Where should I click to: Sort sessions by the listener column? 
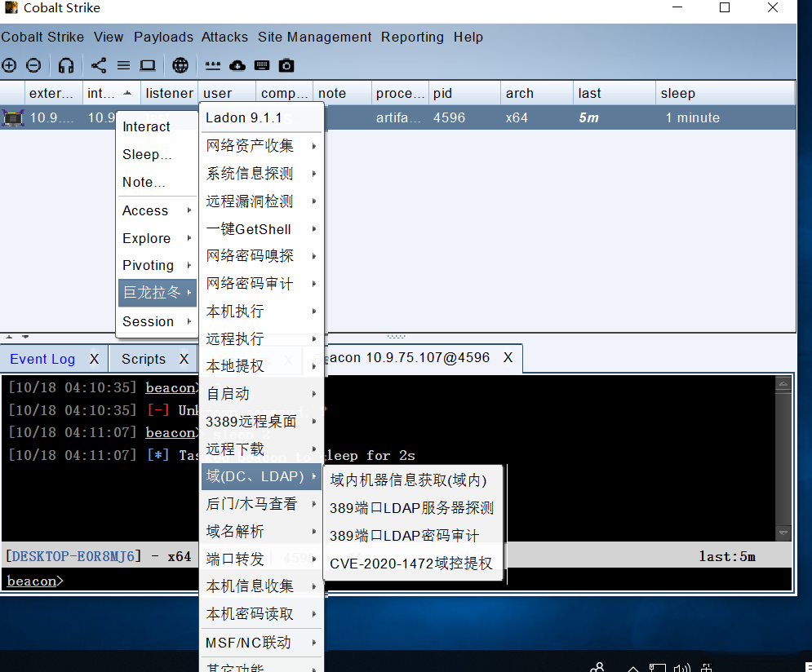coord(169,93)
